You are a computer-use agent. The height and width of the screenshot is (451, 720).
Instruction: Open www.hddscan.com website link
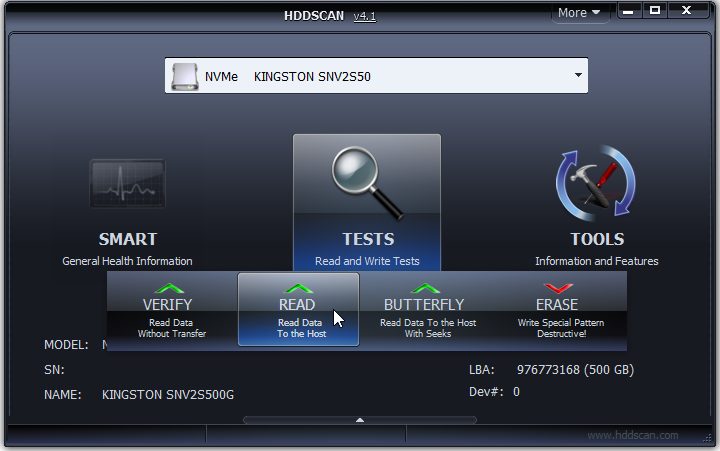[x=633, y=435]
